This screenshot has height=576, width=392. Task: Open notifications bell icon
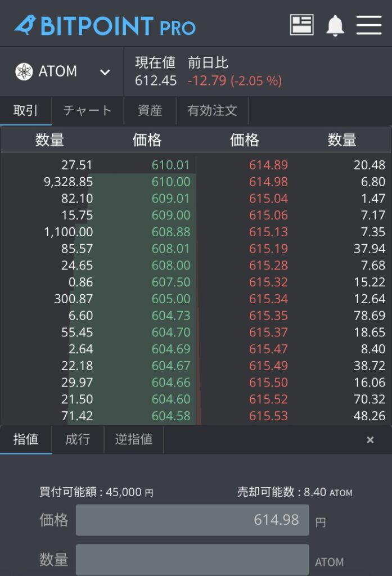[335, 25]
